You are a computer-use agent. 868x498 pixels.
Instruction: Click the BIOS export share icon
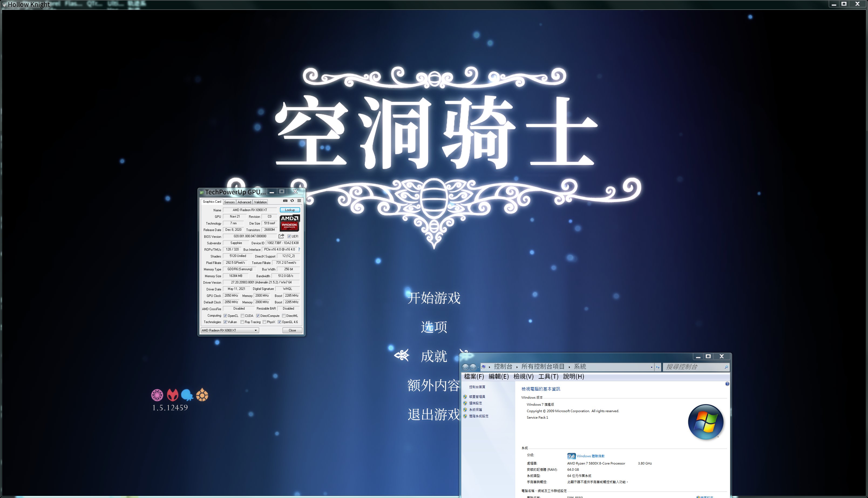point(281,236)
